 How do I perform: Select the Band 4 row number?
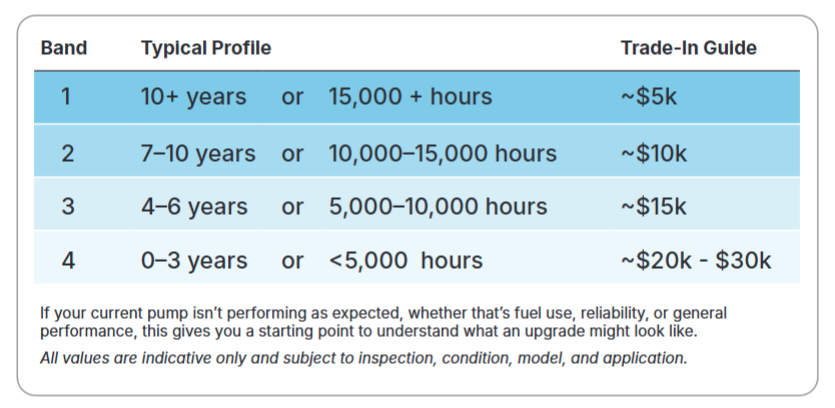[x=68, y=260]
